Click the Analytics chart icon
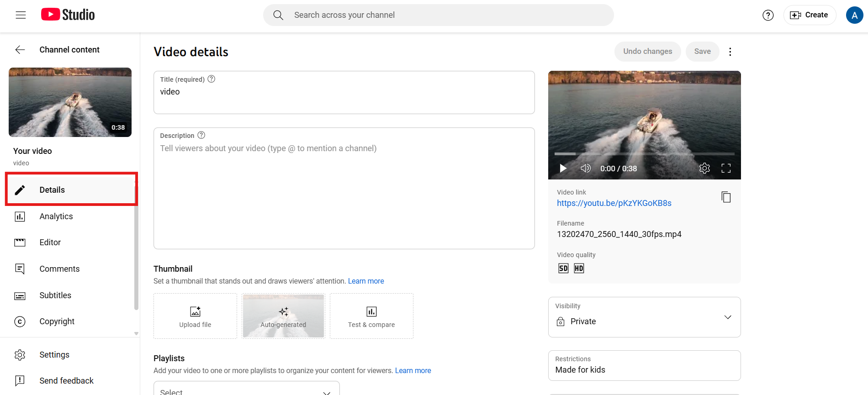Viewport: 868px width, 395px height. [20, 216]
